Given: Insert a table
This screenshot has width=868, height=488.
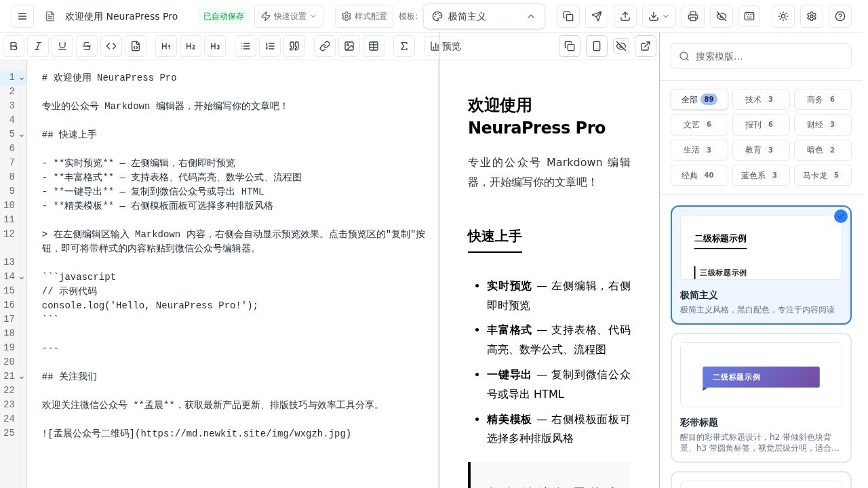Looking at the screenshot, I should click(x=374, y=46).
